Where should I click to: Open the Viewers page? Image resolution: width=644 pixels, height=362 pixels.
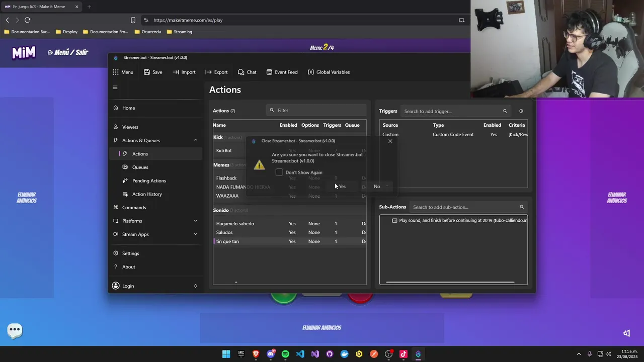click(x=155, y=127)
